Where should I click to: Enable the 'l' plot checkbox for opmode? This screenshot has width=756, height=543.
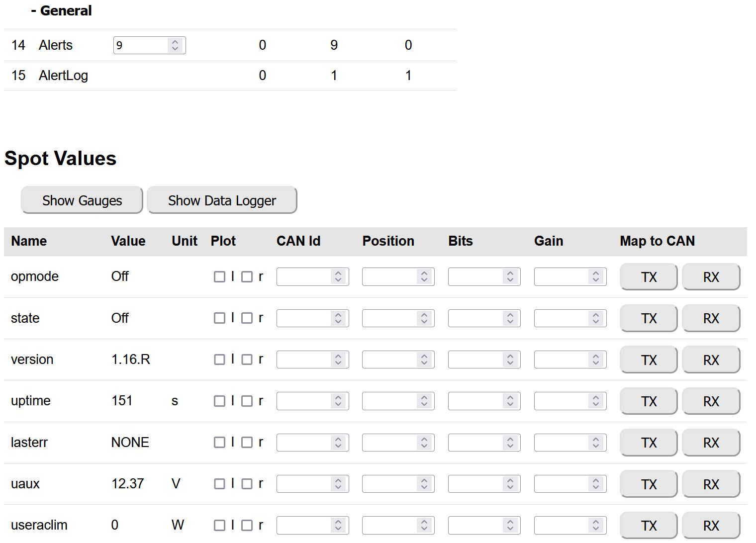(x=219, y=277)
